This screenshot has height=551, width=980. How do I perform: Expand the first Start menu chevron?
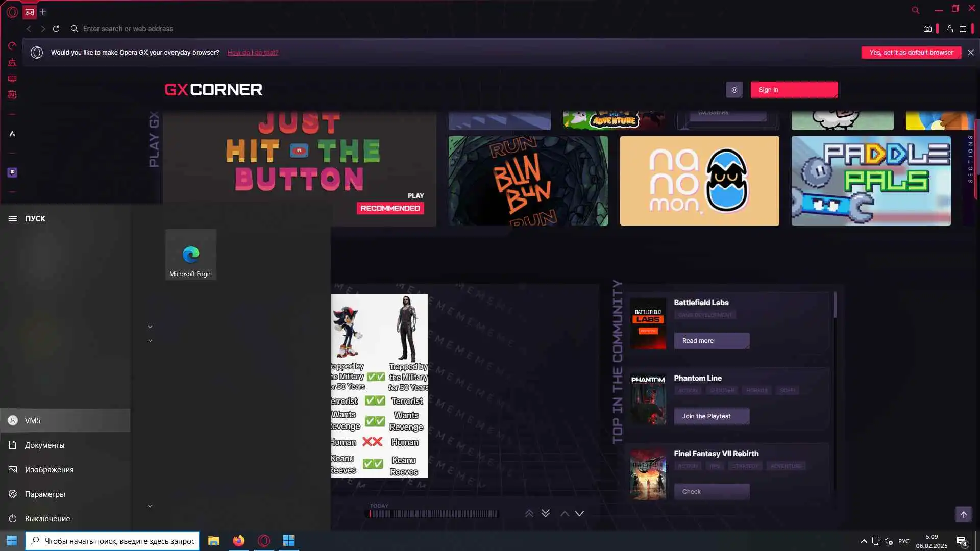pyautogui.click(x=150, y=327)
